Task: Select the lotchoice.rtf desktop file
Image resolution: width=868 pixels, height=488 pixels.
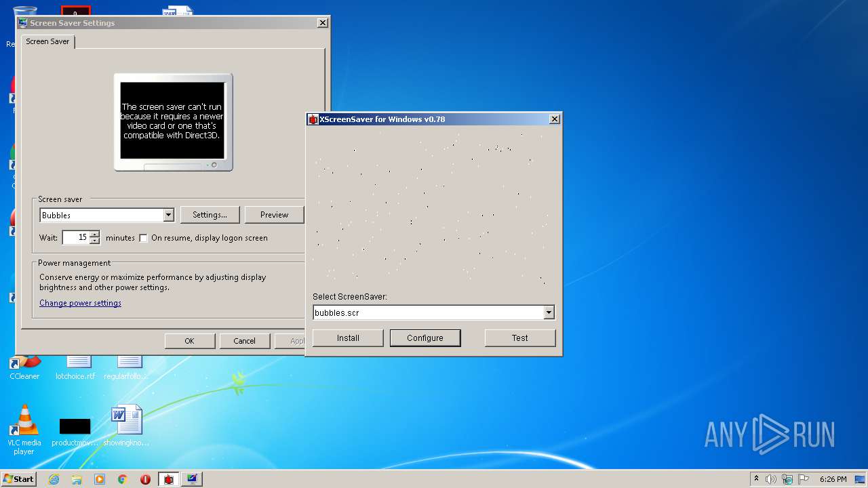Action: point(75,366)
